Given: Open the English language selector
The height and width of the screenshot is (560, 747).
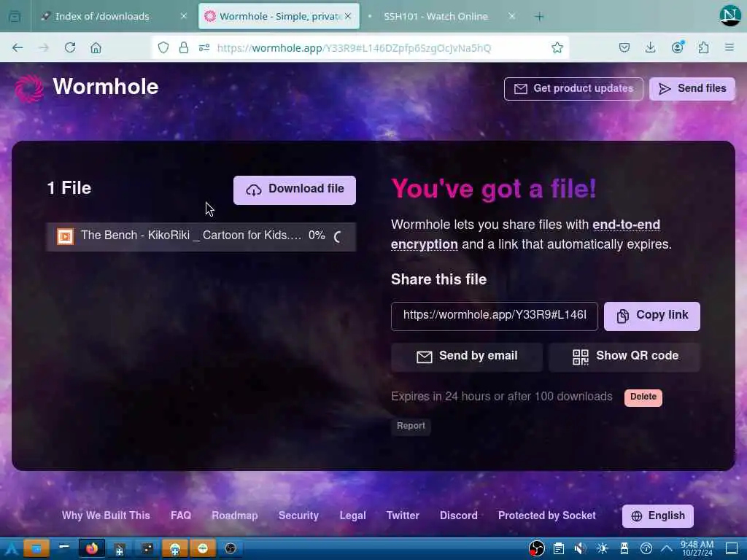Looking at the screenshot, I should 657,516.
